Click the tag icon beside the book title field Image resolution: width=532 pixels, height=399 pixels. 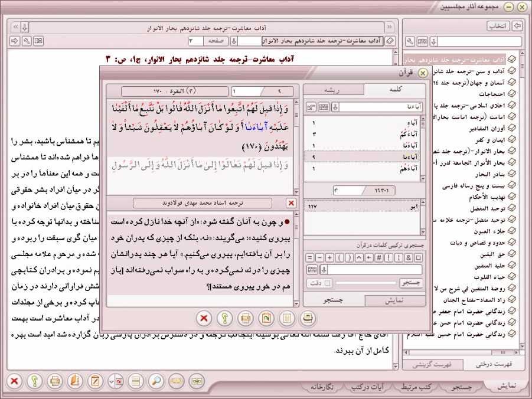click(390, 41)
